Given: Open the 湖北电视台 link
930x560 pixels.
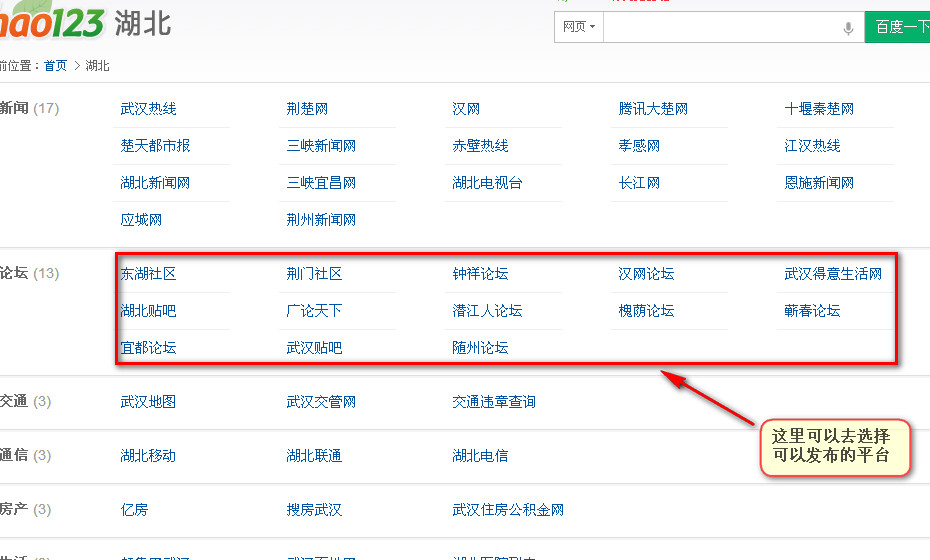Looking at the screenshot, I should tap(487, 183).
